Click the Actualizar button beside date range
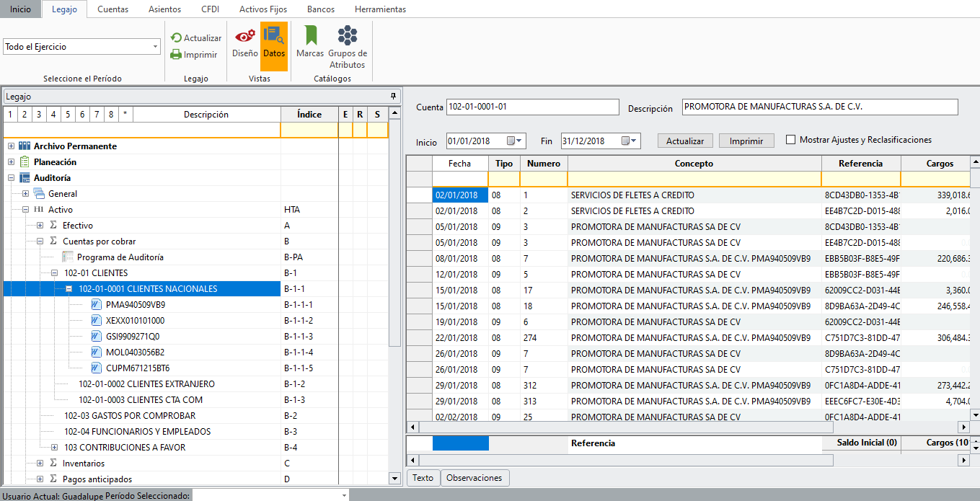The width and height of the screenshot is (980, 501). (685, 141)
